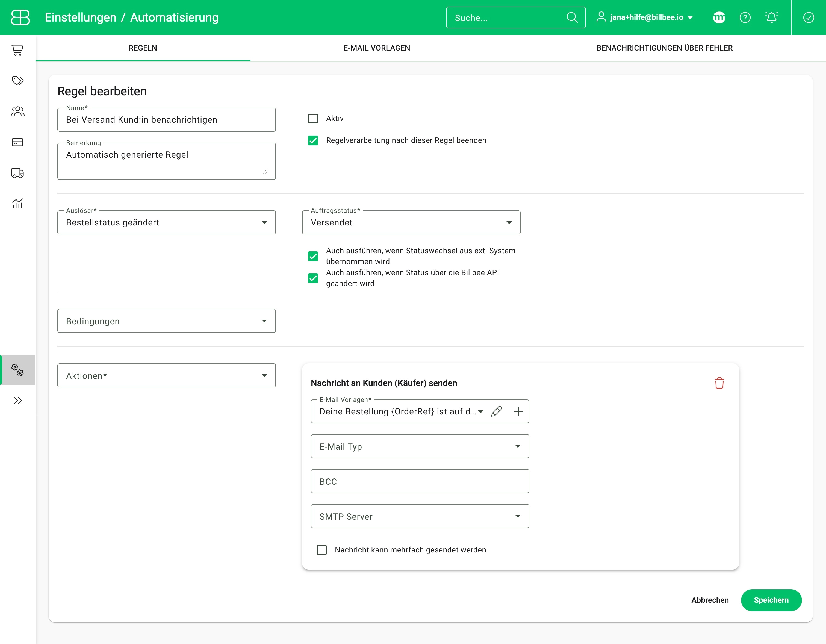This screenshot has height=644, width=826.
Task: Expand the Aktionen dropdown
Action: [166, 376]
